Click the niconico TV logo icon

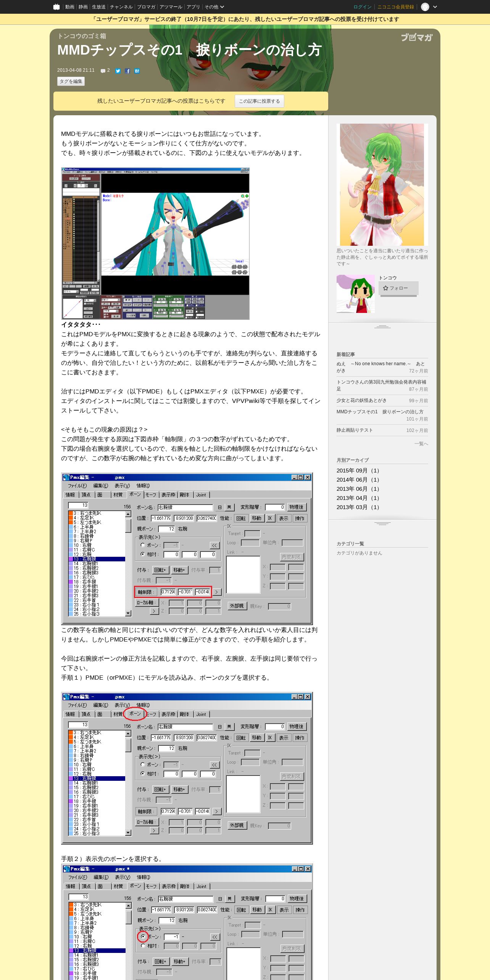[56, 7]
